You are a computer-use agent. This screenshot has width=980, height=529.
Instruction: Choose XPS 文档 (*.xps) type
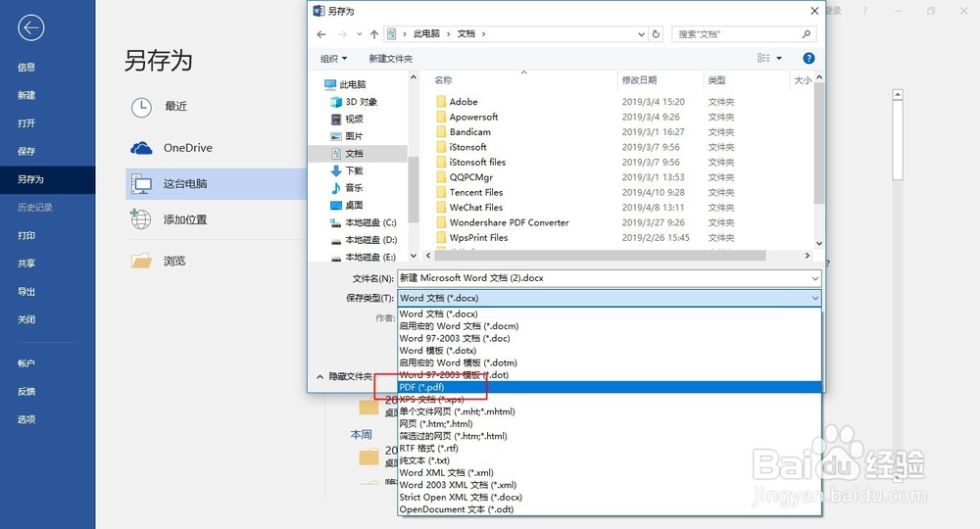[610, 400]
